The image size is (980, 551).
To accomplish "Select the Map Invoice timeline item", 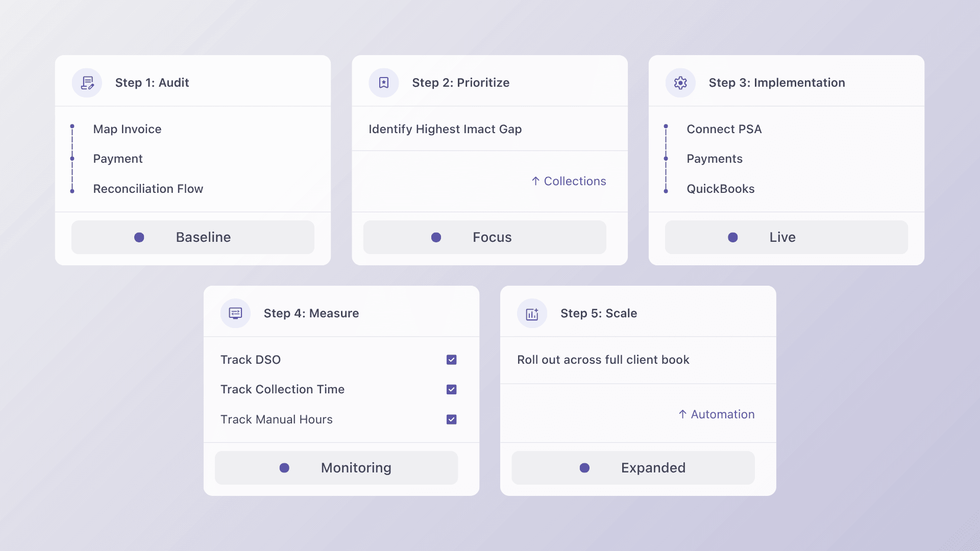I will pyautogui.click(x=127, y=129).
